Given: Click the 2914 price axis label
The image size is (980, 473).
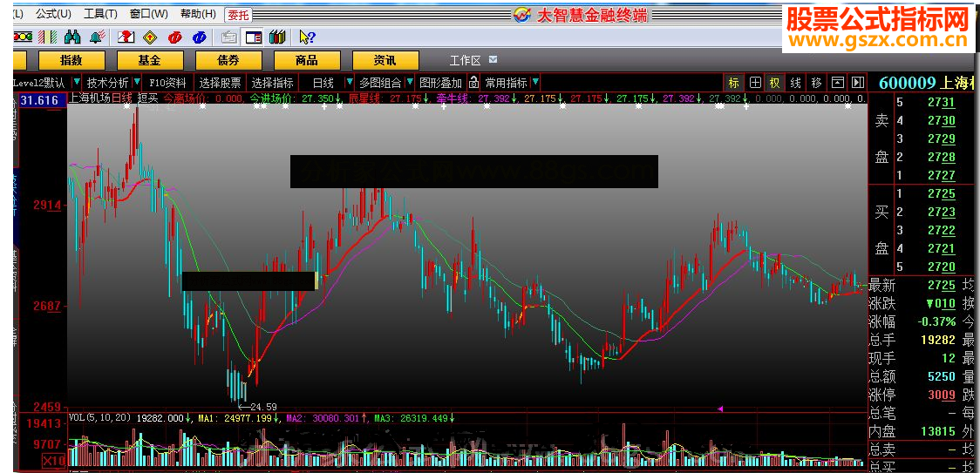Looking at the screenshot, I should tap(46, 205).
